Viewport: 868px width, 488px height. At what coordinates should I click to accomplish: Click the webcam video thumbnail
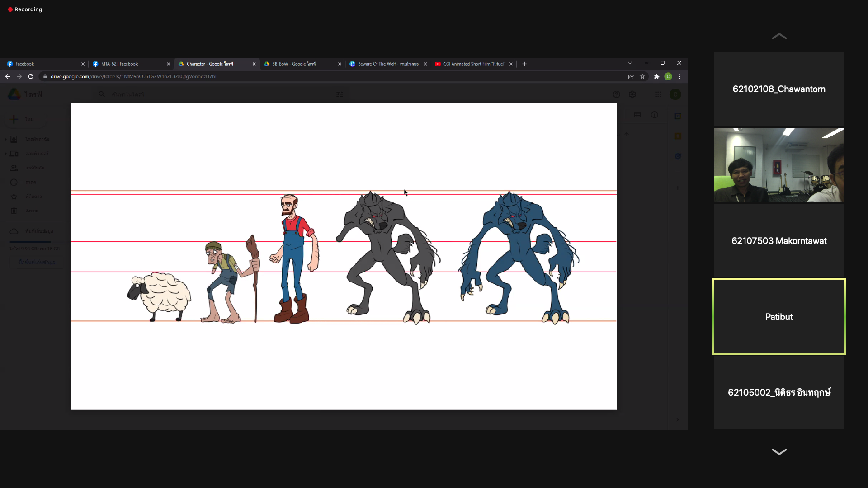pos(779,165)
